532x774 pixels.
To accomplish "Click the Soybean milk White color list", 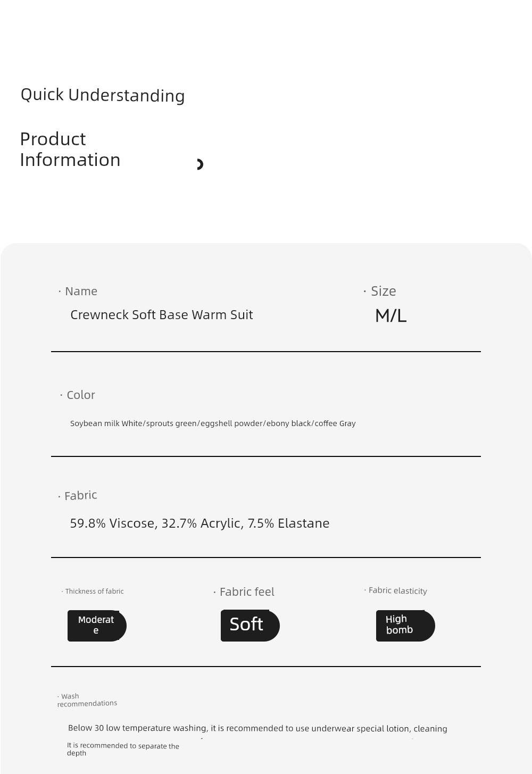I will [x=213, y=423].
